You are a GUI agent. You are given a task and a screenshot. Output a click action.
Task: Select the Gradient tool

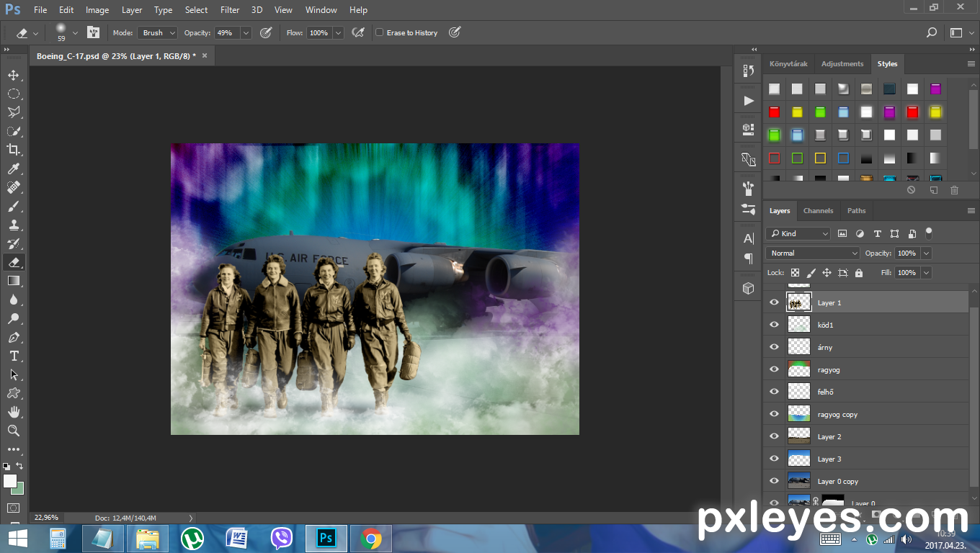(14, 281)
